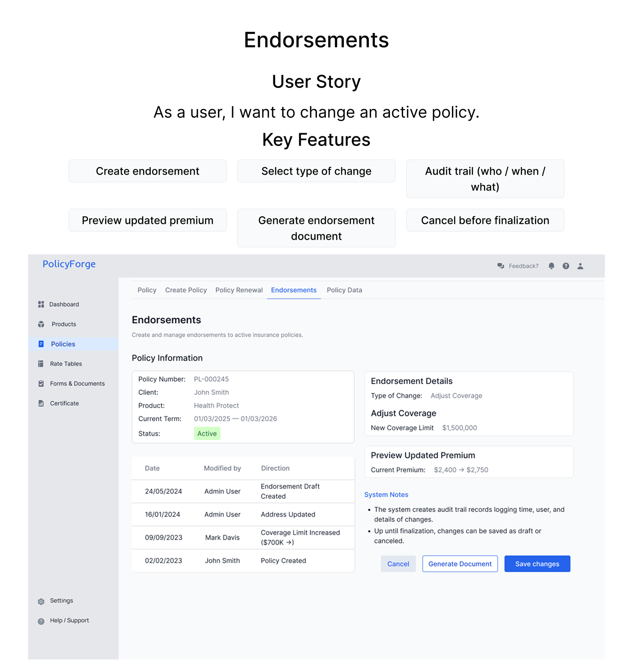633x672 pixels.
Task: Click the PolicyForge logo
Action: (x=69, y=264)
